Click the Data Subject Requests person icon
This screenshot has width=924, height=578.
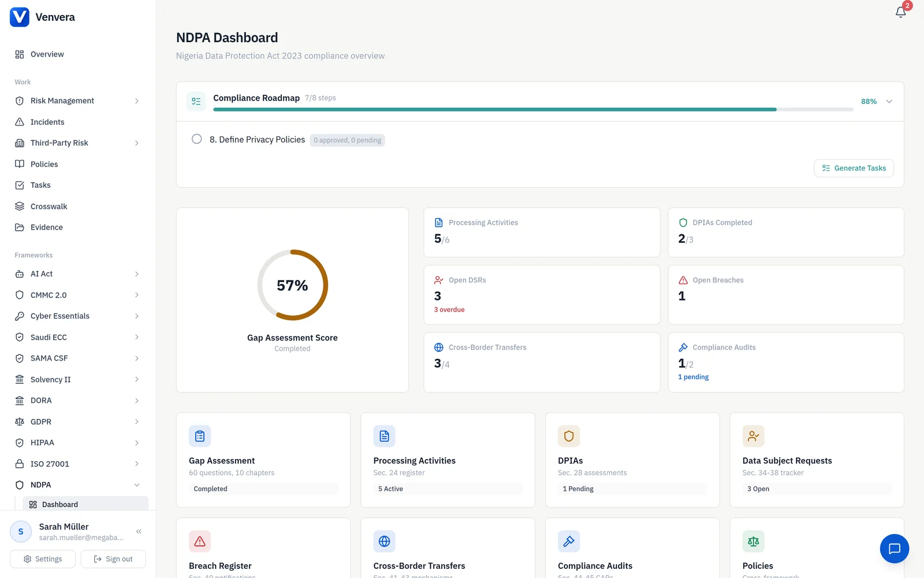[754, 436]
